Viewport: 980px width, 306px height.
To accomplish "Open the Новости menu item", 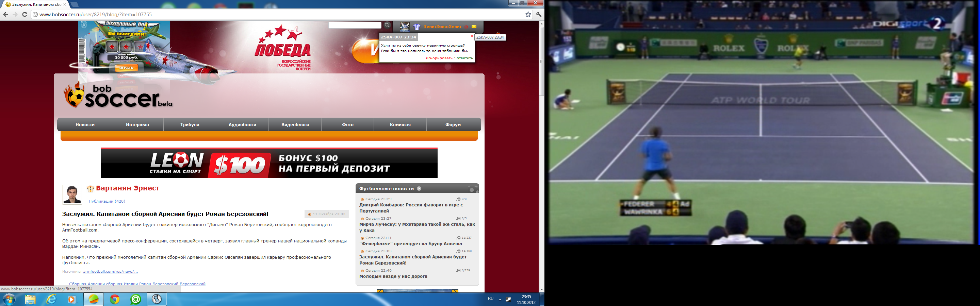I will (x=85, y=125).
